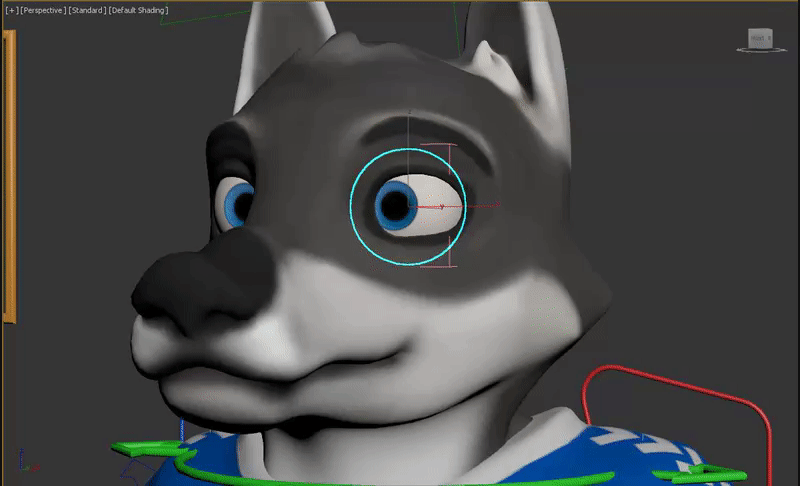Select the cyan circle eye control
Image resolution: width=800 pixels, height=486 pixels.
pyautogui.click(x=408, y=207)
